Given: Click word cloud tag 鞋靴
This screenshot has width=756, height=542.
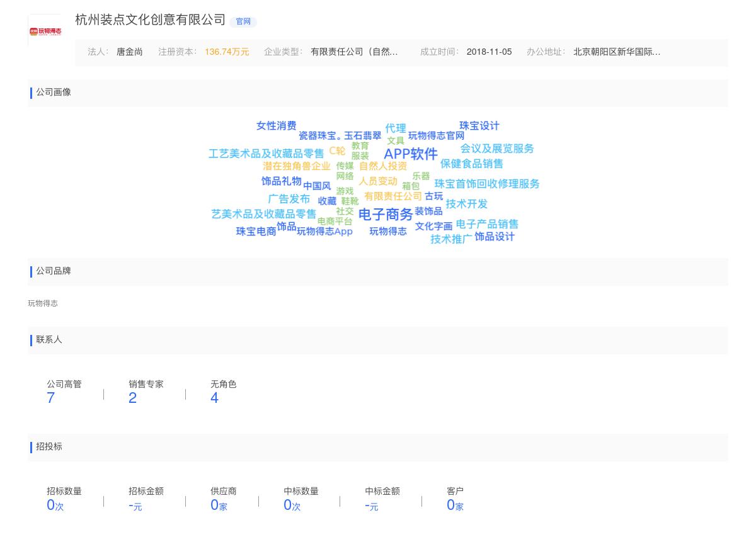Looking at the screenshot, I should pos(350,201).
